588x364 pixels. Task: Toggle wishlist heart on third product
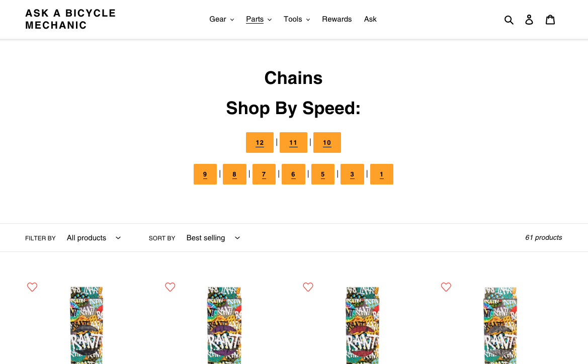tap(308, 287)
